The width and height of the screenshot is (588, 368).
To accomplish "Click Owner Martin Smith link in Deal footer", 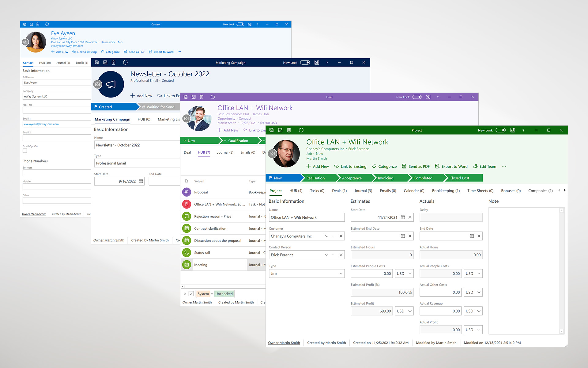I will tap(197, 302).
